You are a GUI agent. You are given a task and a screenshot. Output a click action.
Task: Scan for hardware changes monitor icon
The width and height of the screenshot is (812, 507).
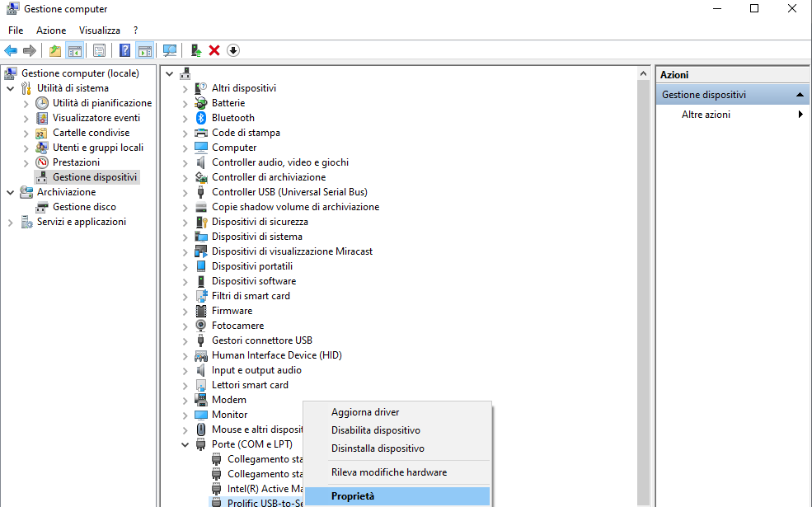point(169,51)
